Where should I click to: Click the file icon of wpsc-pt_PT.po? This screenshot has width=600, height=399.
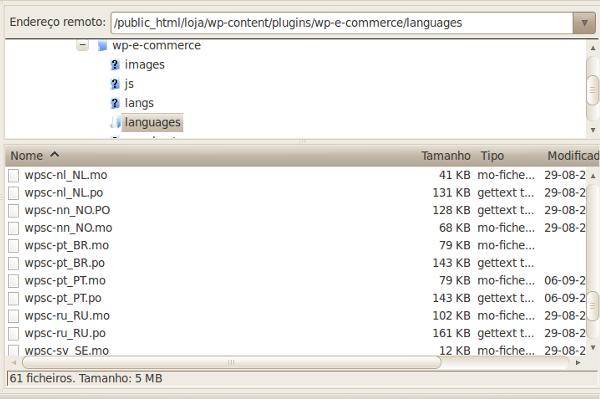pyautogui.click(x=13, y=299)
